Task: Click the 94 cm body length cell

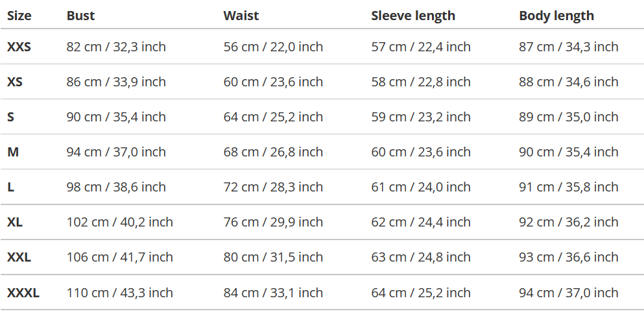Action: pyautogui.click(x=568, y=293)
